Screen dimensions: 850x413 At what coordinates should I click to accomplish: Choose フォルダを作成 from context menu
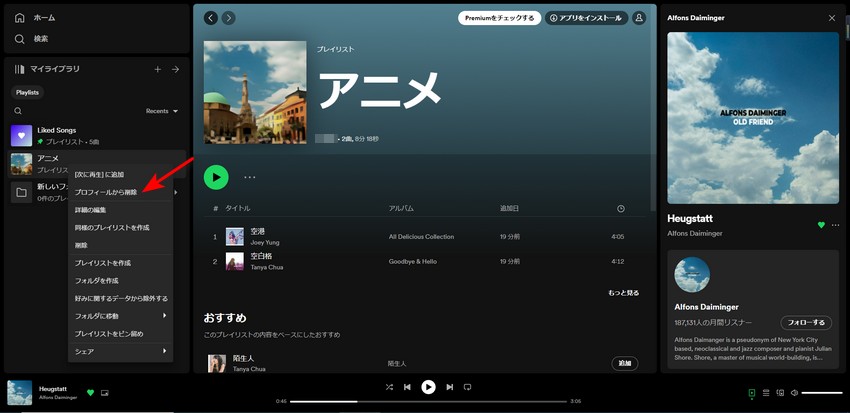120,281
